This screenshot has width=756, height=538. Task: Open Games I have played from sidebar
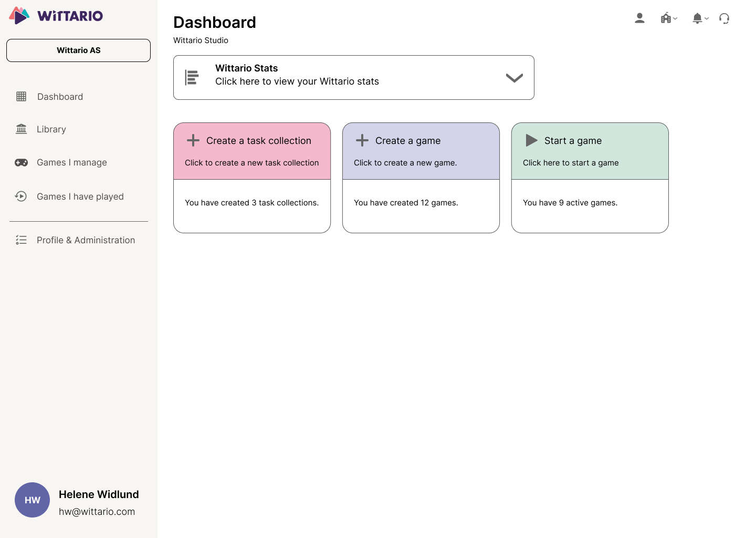coord(80,196)
